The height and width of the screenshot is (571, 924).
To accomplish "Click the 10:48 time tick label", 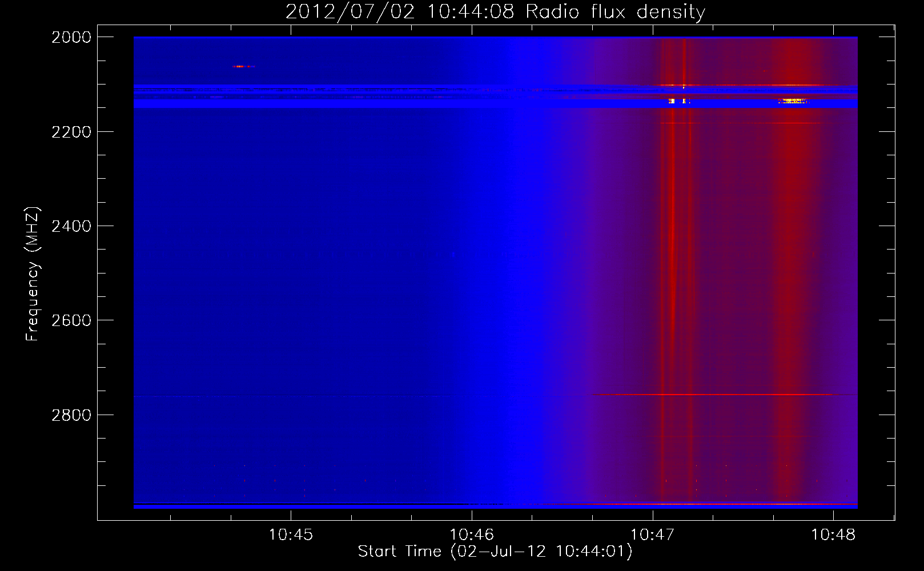I will [x=833, y=534].
